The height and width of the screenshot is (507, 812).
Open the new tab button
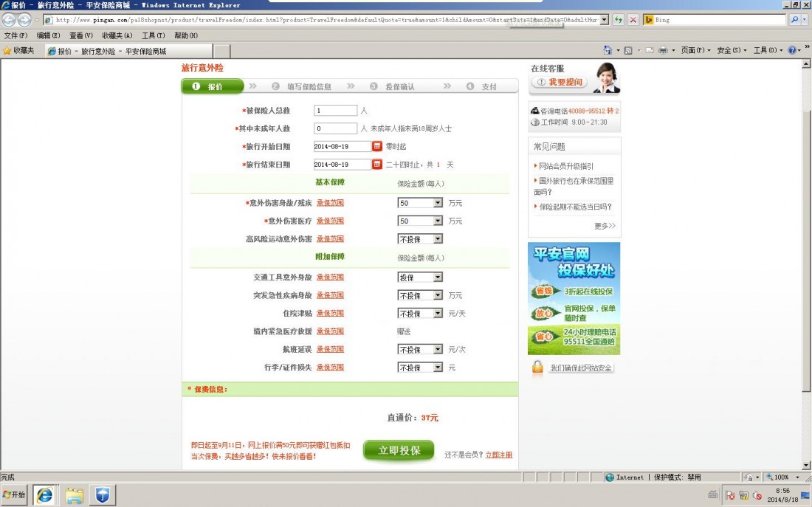[221, 51]
